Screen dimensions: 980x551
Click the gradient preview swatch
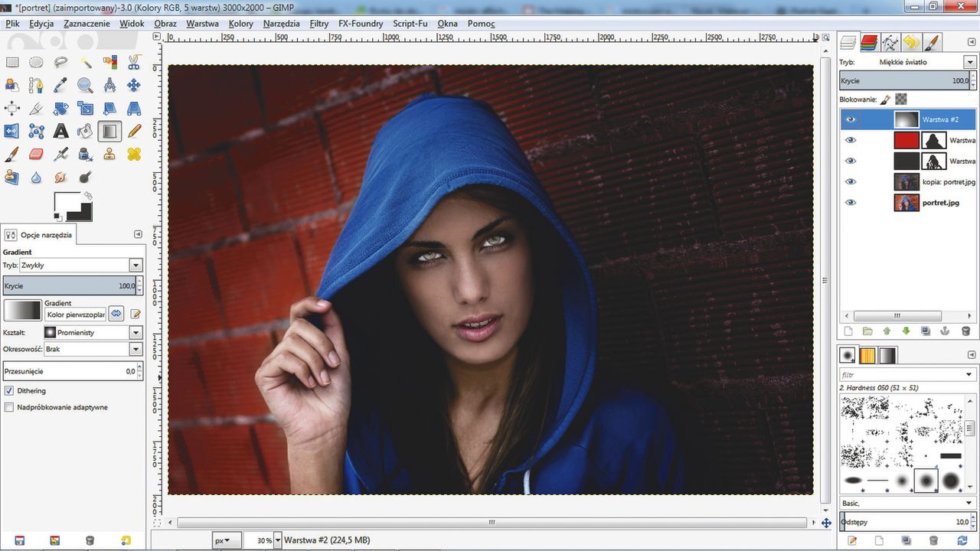[x=23, y=310]
